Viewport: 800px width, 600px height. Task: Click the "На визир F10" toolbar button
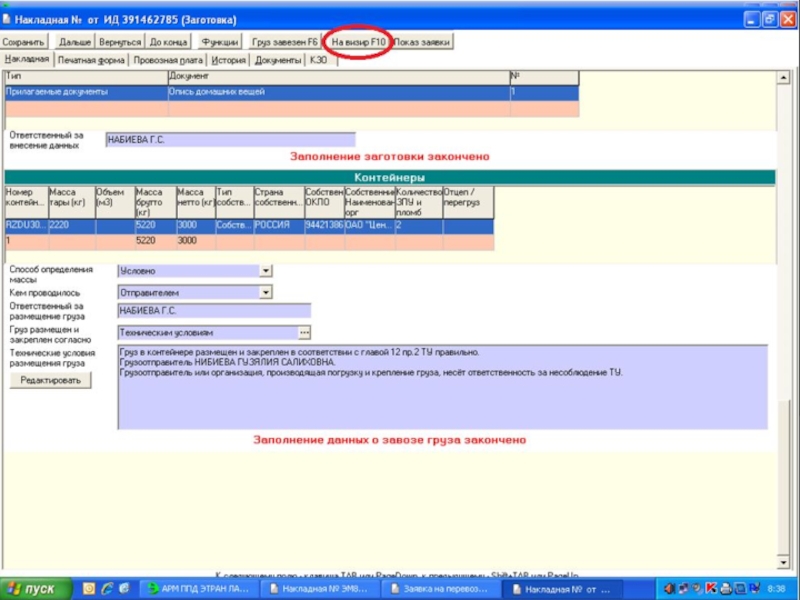(358, 42)
